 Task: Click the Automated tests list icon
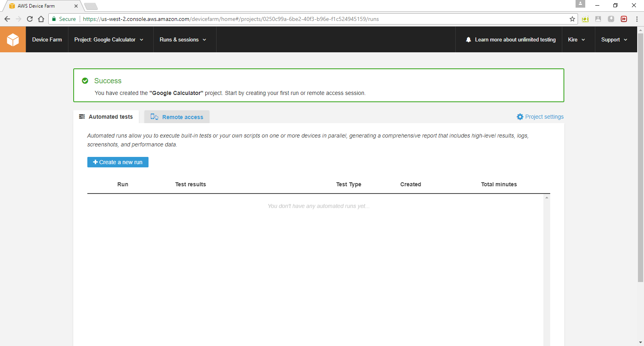click(82, 117)
